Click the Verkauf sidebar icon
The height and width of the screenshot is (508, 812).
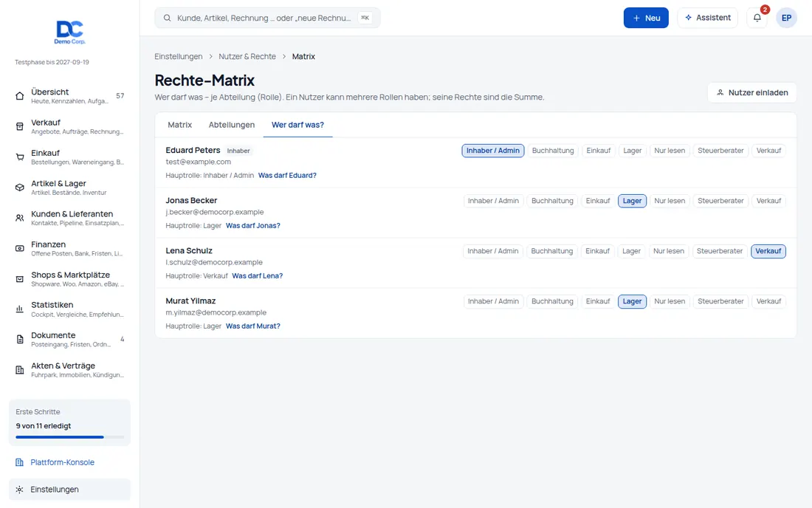point(20,126)
